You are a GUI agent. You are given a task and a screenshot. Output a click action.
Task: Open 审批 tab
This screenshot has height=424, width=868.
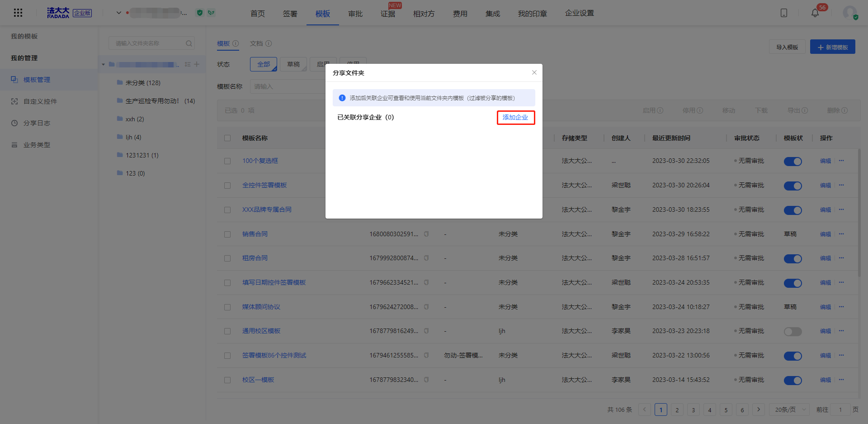[x=355, y=14]
